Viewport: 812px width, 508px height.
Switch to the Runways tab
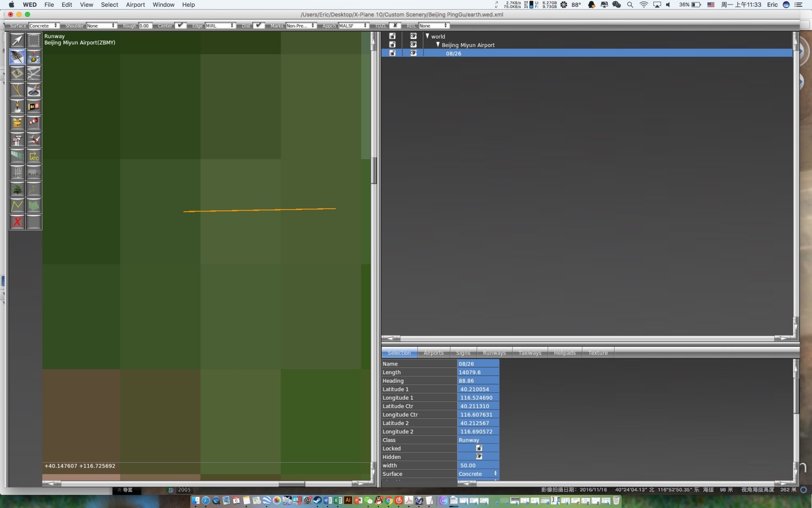tap(494, 352)
